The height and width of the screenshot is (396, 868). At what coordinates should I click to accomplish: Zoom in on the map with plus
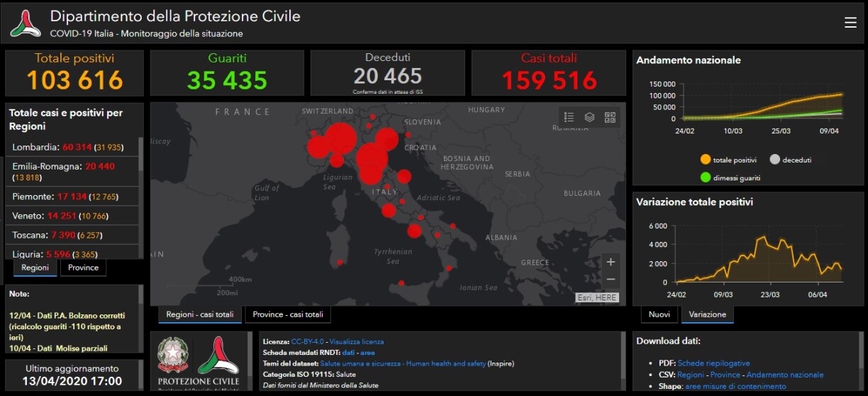click(x=611, y=262)
